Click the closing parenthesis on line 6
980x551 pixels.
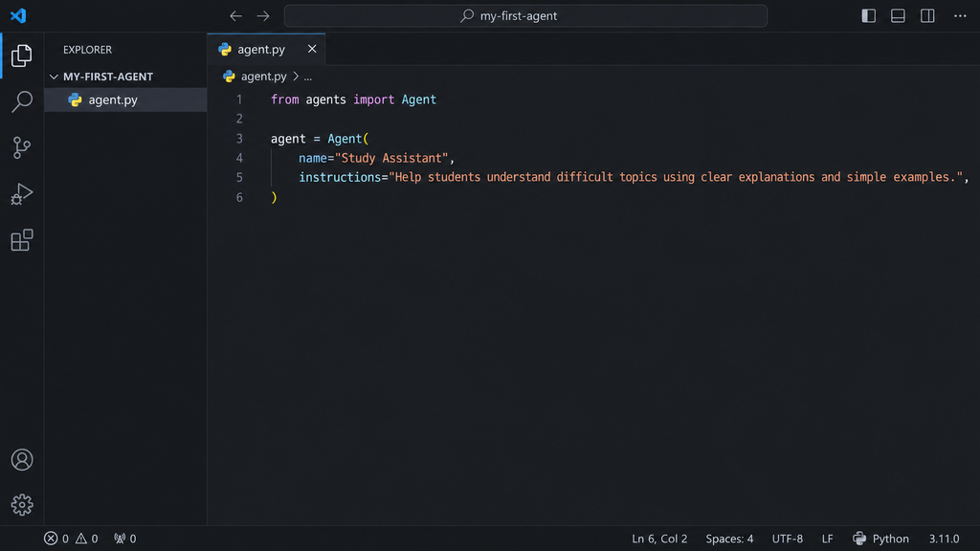click(274, 197)
